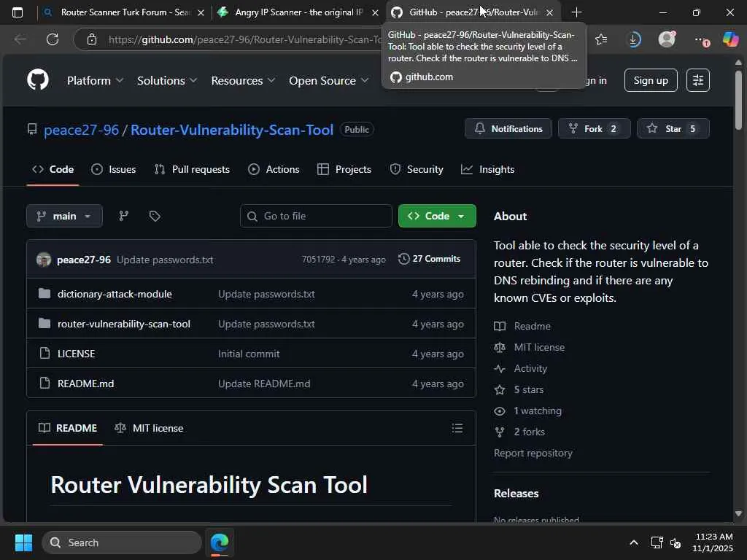
Task: Click the Windows taskbar Search box
Action: 122,542
